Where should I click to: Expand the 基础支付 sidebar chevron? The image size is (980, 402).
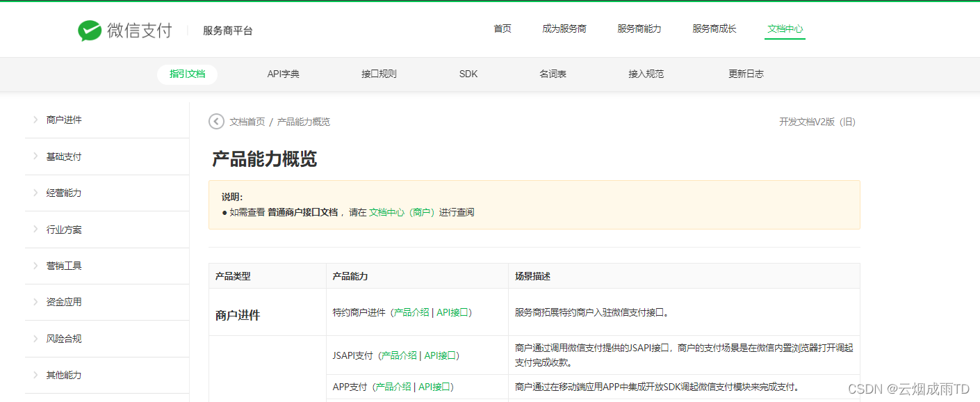tap(35, 156)
